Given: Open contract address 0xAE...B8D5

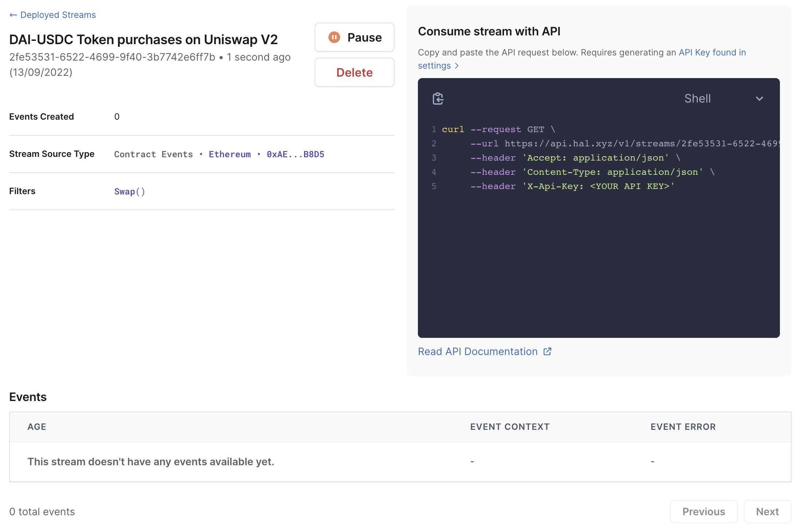Looking at the screenshot, I should (x=295, y=154).
